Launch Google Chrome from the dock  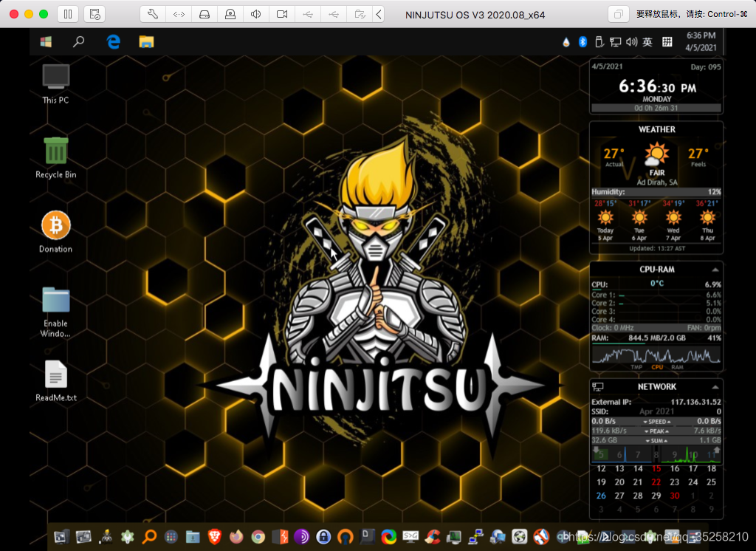(258, 536)
